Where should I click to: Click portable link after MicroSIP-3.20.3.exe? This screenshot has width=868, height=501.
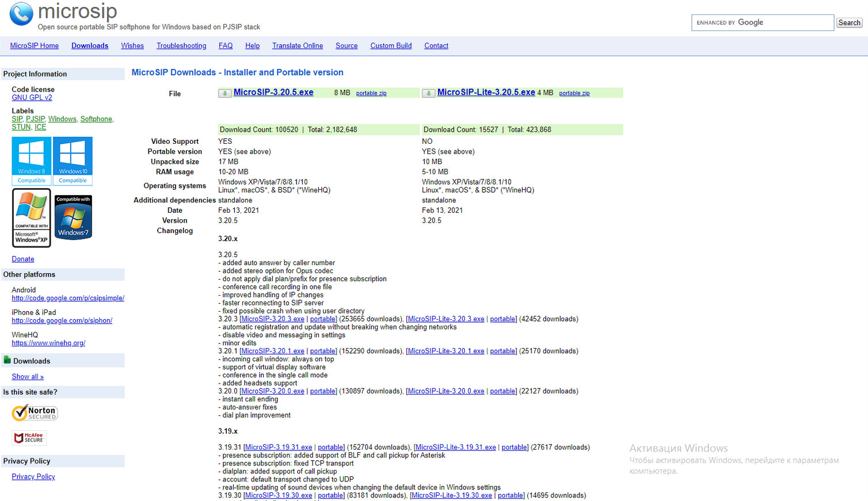tap(323, 319)
